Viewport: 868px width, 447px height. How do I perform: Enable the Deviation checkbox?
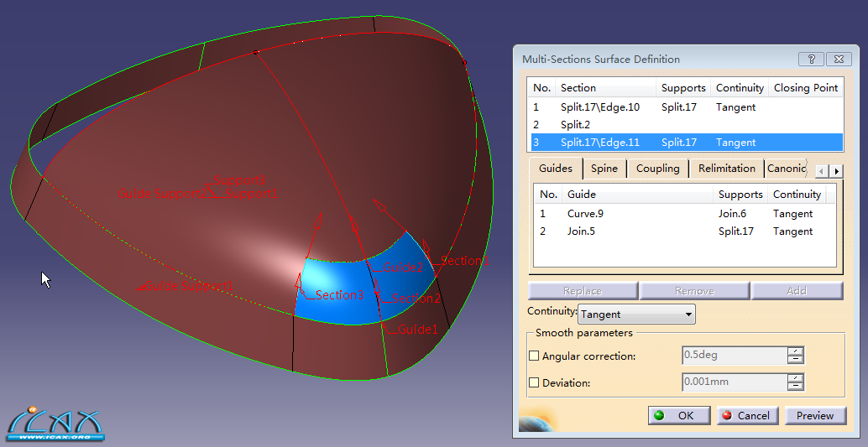pyautogui.click(x=534, y=382)
